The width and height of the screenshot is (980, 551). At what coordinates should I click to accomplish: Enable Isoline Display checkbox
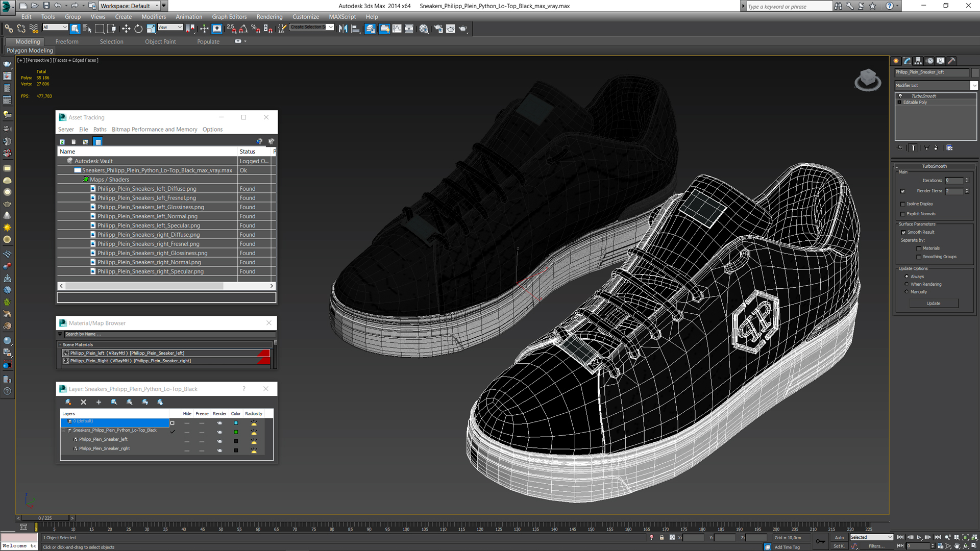(903, 204)
